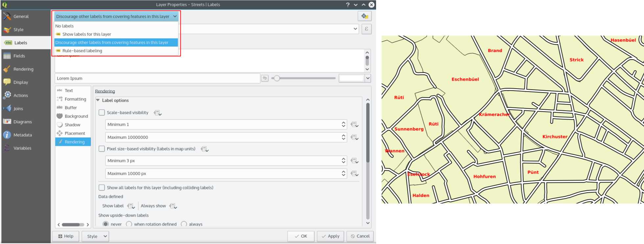Select 'when rotation defined' radio option
The width and height of the screenshot is (644, 244).
pos(129,224)
